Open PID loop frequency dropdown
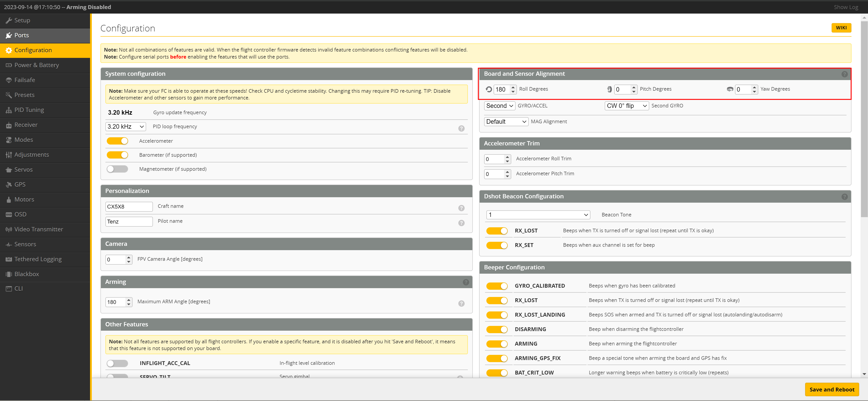Viewport: 868px width, 401px height. point(126,127)
